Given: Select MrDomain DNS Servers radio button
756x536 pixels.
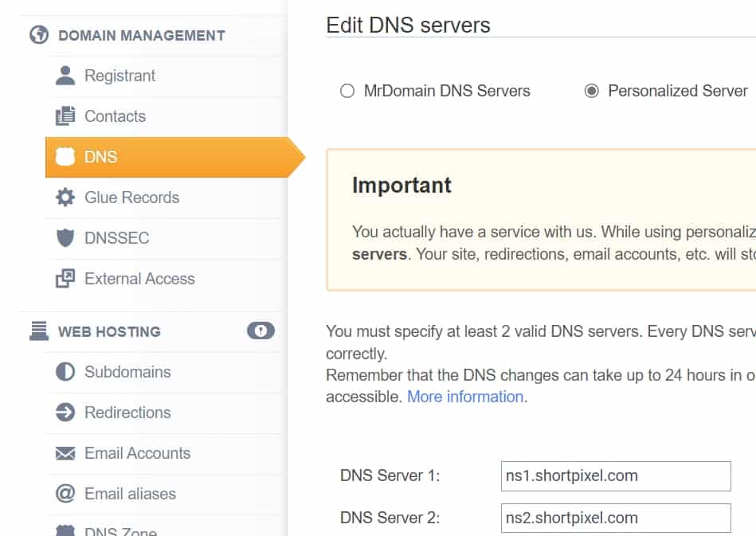Looking at the screenshot, I should pyautogui.click(x=347, y=91).
